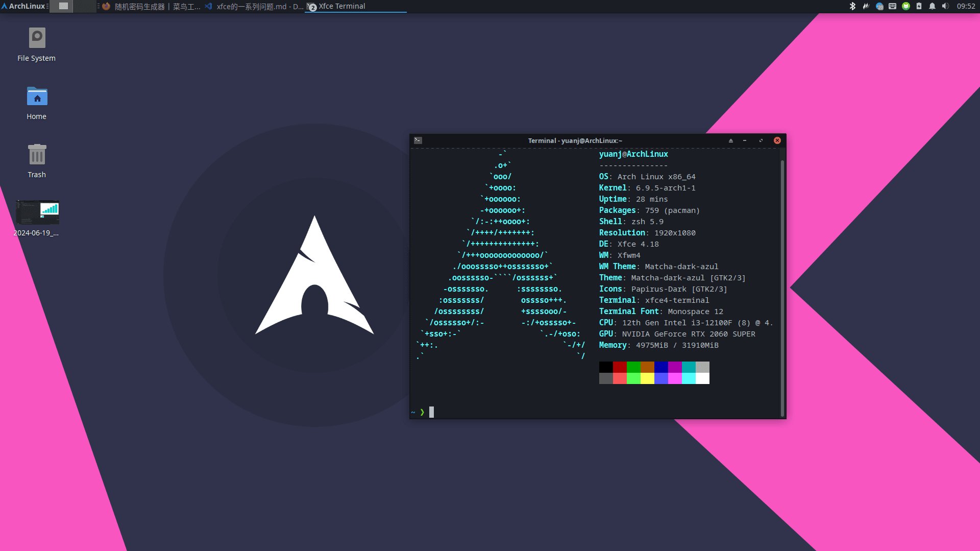Click the terminal vertical scrollbar
Screen dimensions: 980x551
(782, 288)
